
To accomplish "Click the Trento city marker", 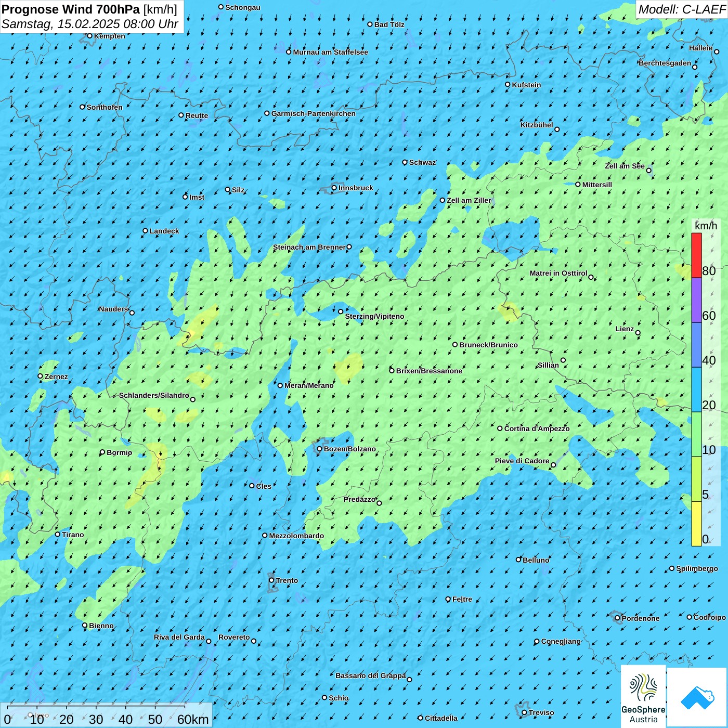I will (271, 580).
